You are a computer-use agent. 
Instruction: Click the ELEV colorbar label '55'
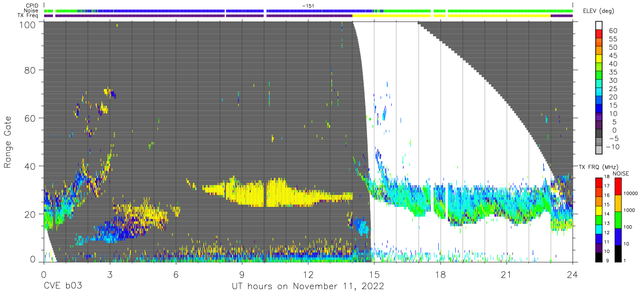613,39
